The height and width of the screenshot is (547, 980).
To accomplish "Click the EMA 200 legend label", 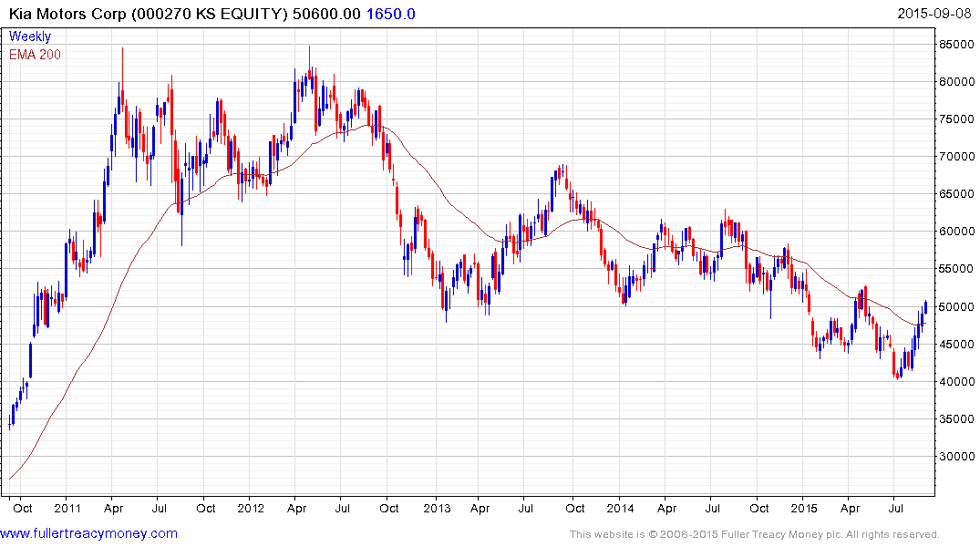I will coord(35,55).
